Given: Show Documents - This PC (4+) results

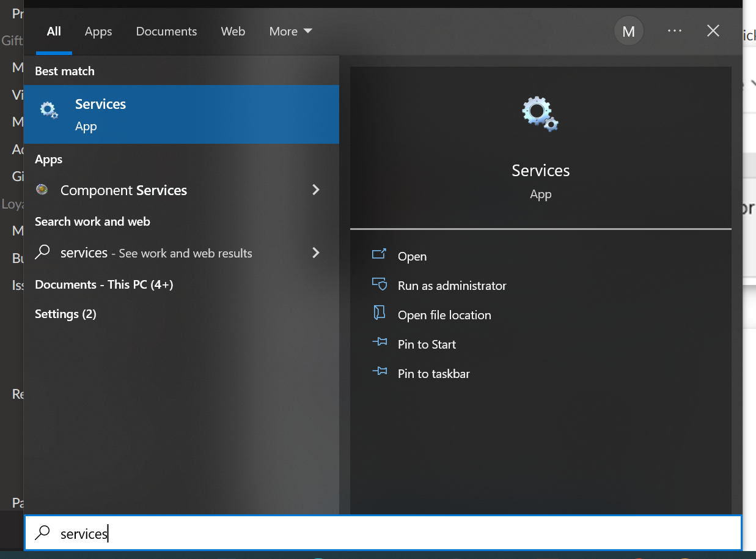Looking at the screenshot, I should [104, 284].
